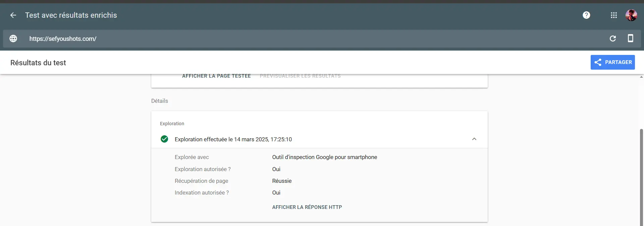Click the scrollbar up arrow
Image resolution: width=644 pixels, height=226 pixels.
coord(641,77)
